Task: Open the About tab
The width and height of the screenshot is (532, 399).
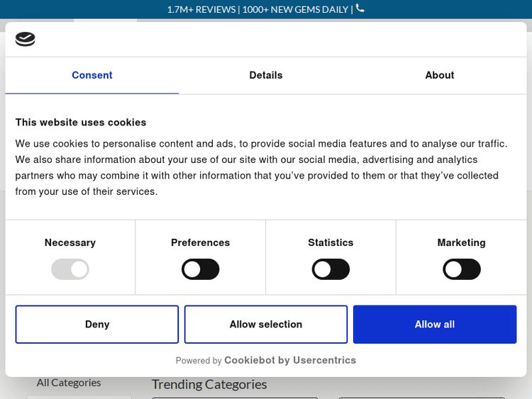Action: click(x=440, y=75)
